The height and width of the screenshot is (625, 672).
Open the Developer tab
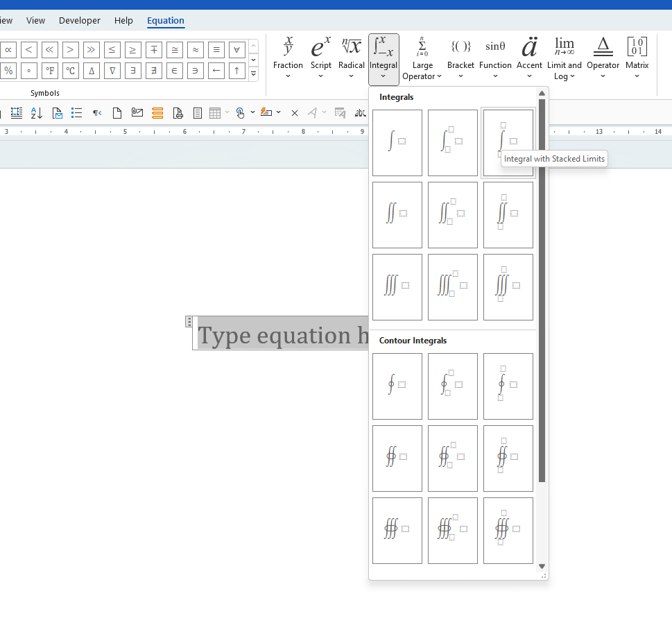(x=79, y=20)
